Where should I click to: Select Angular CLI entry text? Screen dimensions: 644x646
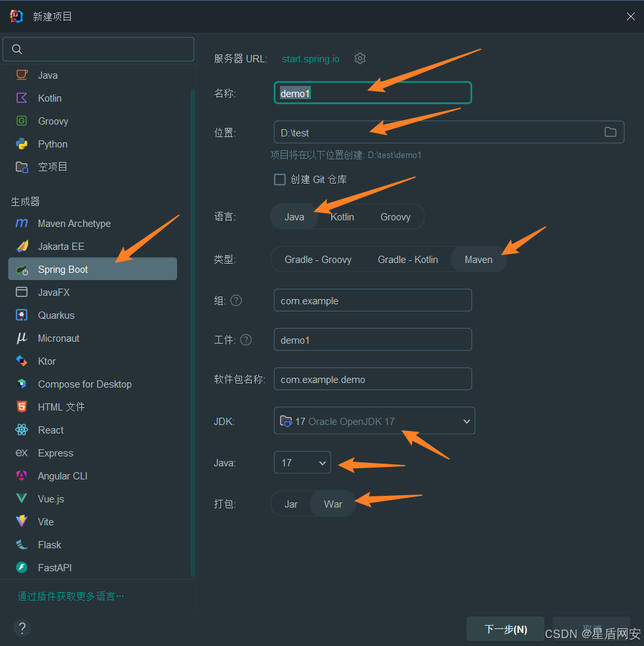pyautogui.click(x=62, y=476)
